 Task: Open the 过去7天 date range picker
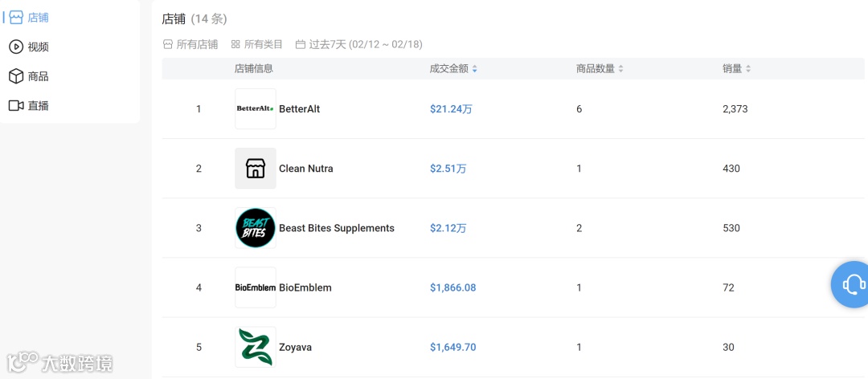(358, 44)
